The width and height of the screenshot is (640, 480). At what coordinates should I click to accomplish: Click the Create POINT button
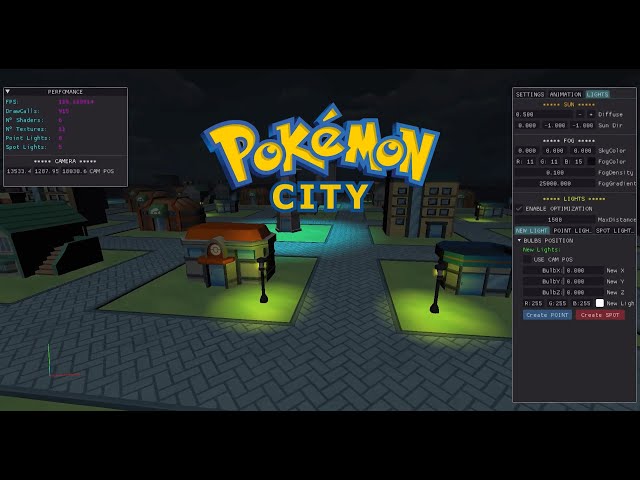547,315
